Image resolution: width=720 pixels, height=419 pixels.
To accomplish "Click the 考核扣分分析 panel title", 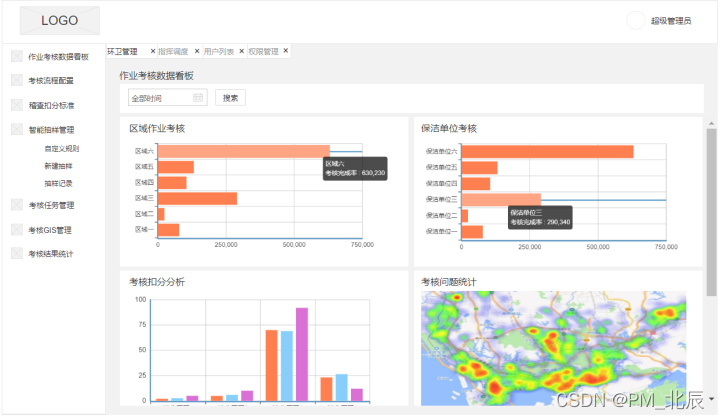I will click(x=157, y=282).
